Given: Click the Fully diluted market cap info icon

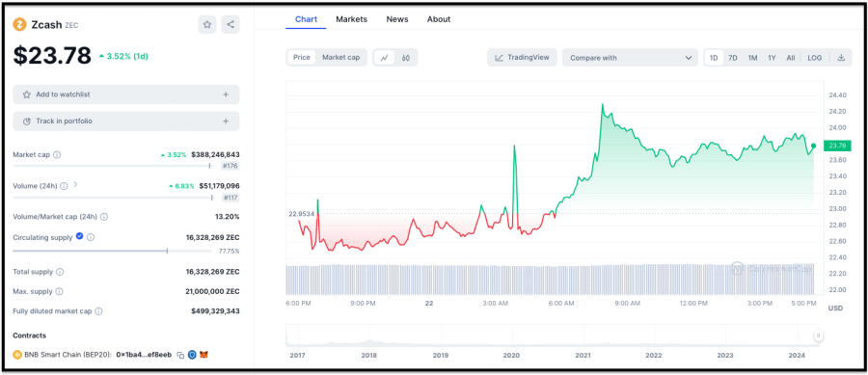Looking at the screenshot, I should tap(98, 311).
